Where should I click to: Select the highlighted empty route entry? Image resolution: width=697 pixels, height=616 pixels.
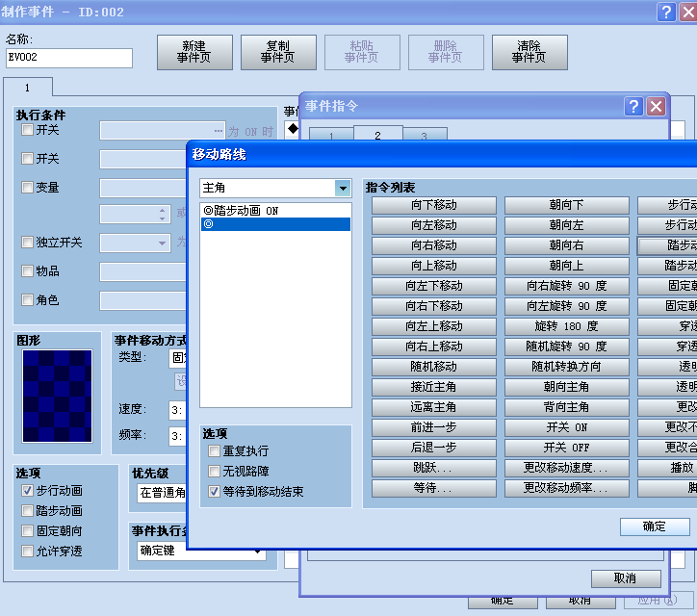(275, 224)
